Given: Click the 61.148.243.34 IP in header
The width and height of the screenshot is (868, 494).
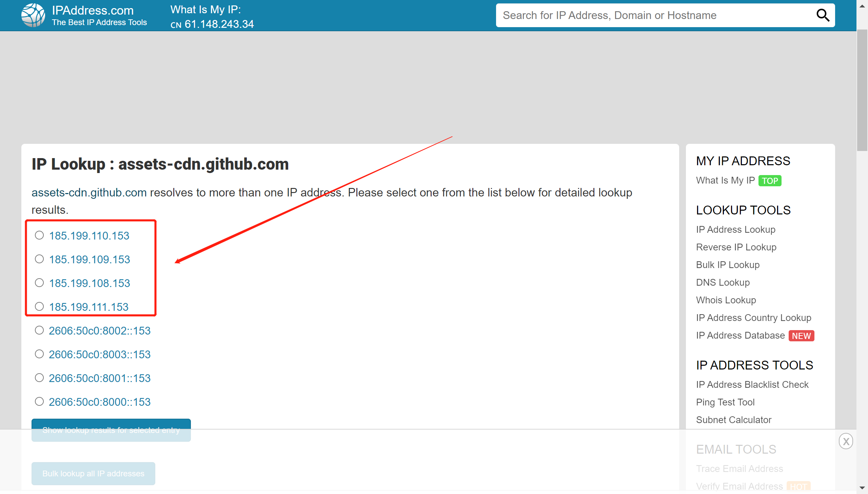Looking at the screenshot, I should pos(219,24).
